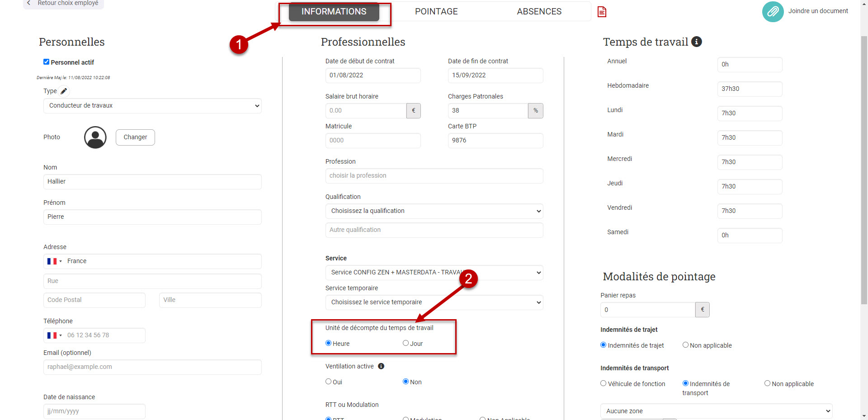Toggle the Personnel actif checkbox
The height and width of the screenshot is (420, 868).
46,62
